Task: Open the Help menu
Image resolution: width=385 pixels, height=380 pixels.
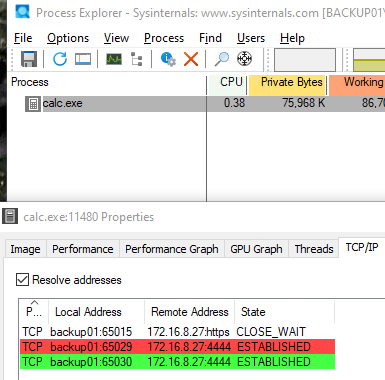Action: pyautogui.click(x=292, y=38)
